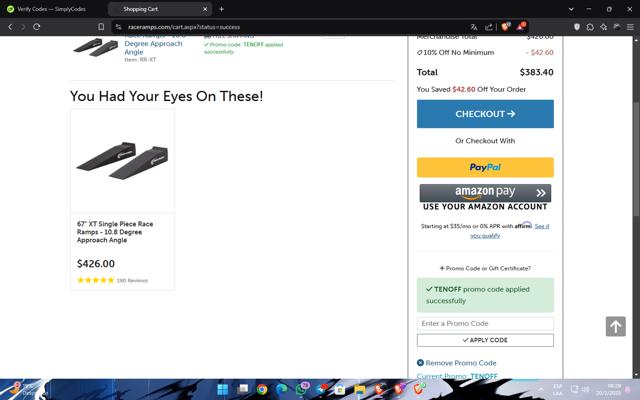Open the page translate icon
Screen dimensions: 640x400
(474, 27)
